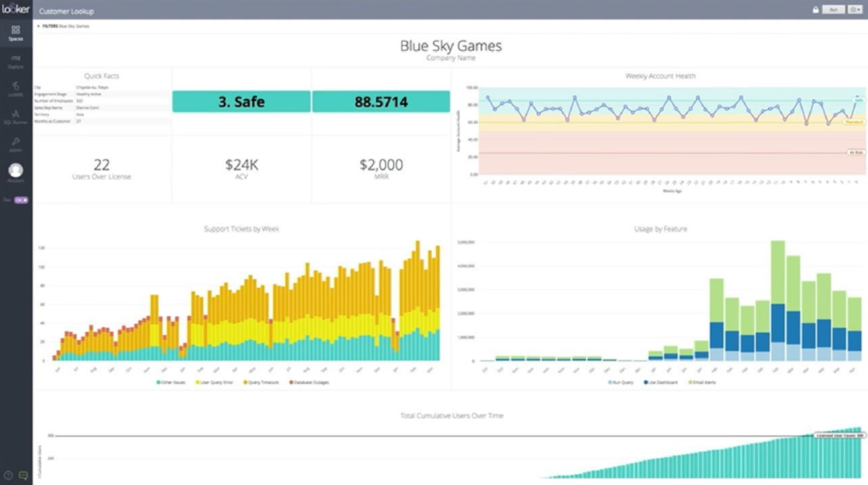Click the Standard reference label on chart

click(854, 122)
